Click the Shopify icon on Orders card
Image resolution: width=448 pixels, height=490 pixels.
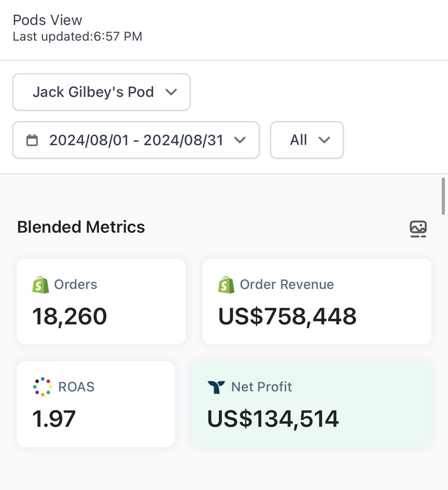click(x=40, y=285)
